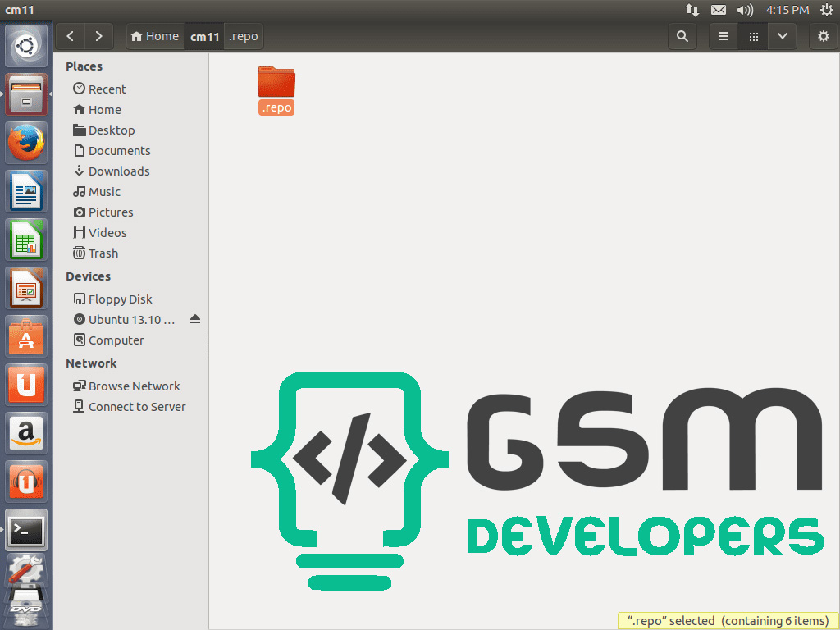Switch to list view

724,36
